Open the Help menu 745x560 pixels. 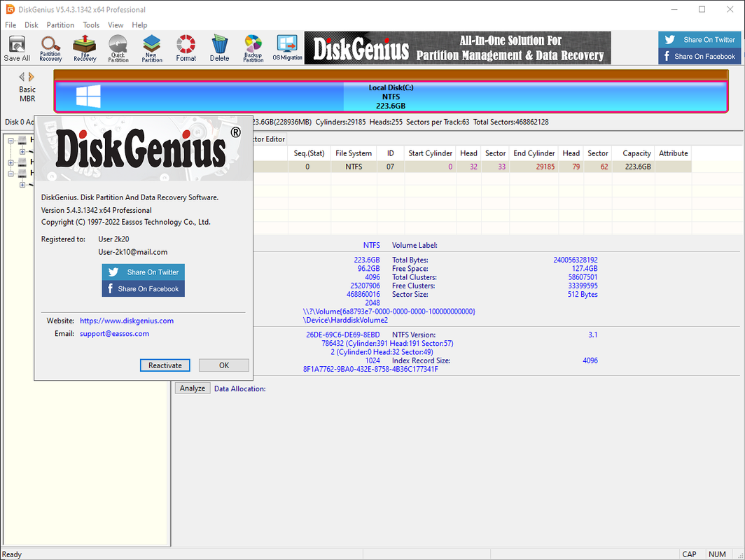click(x=139, y=24)
